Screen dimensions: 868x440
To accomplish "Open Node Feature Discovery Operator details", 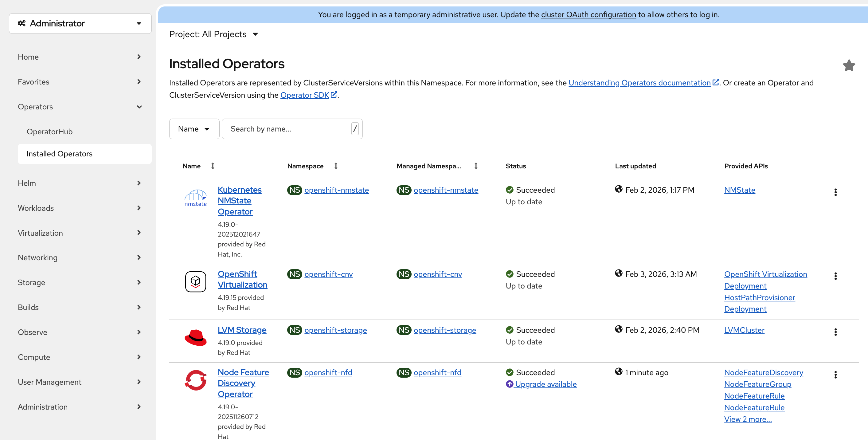I will (243, 383).
